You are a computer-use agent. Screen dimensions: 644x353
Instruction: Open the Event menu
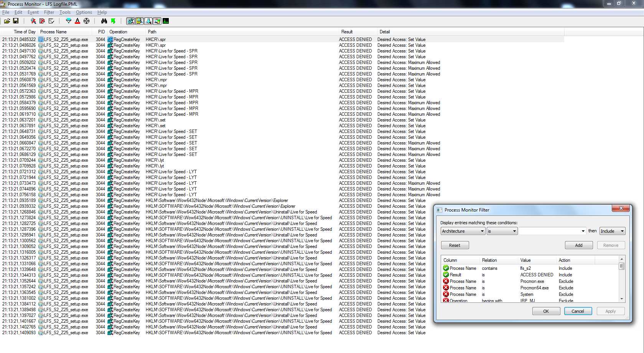[x=33, y=12]
